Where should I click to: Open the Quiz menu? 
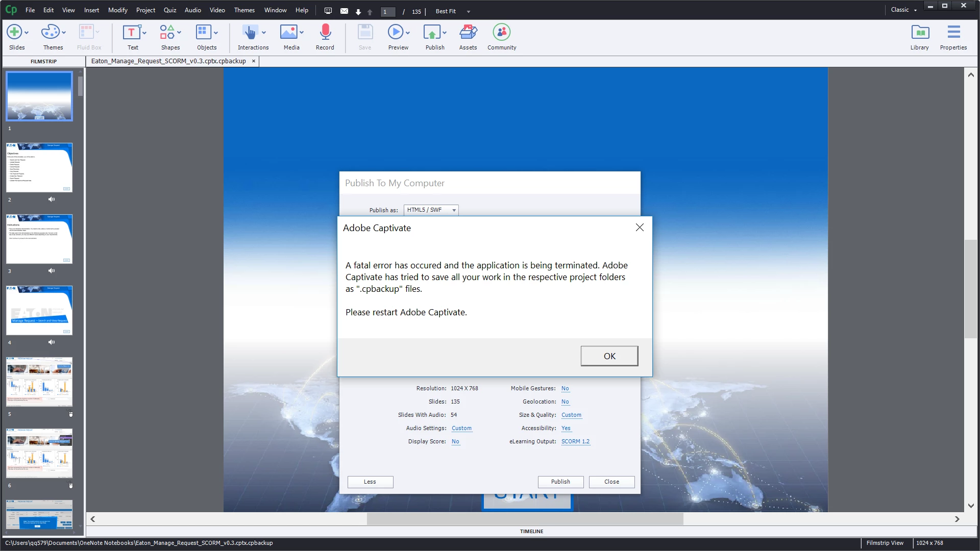[x=170, y=10]
